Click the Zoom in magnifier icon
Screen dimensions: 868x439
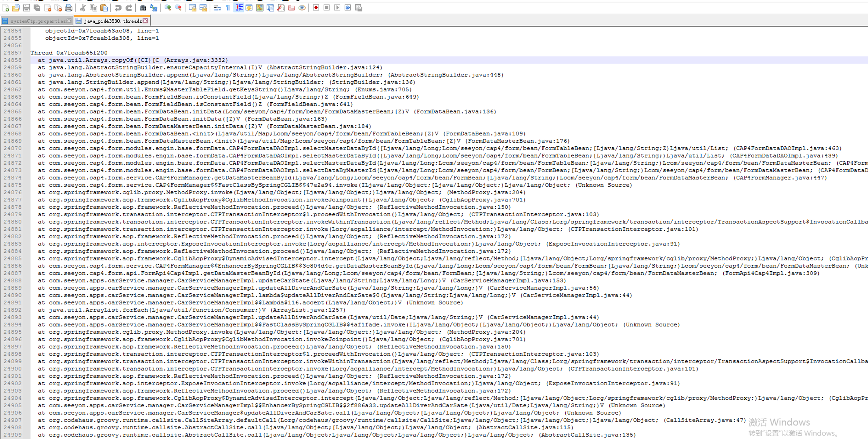[168, 8]
